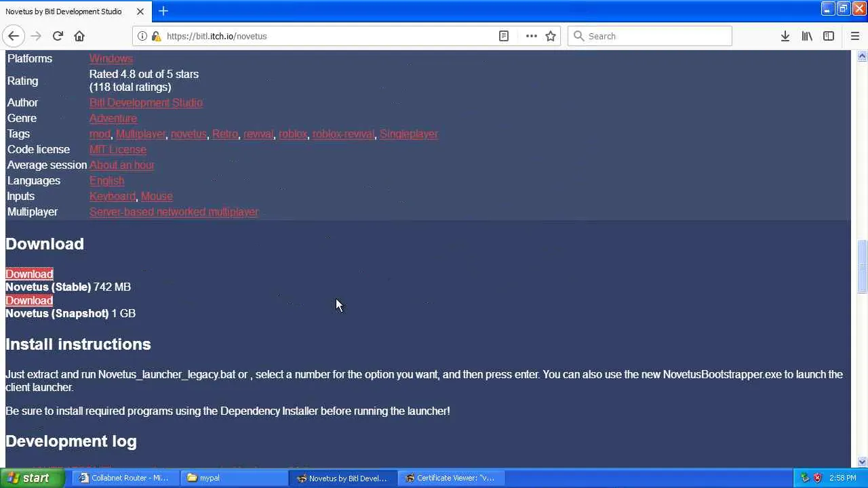
Task: Open the page actions three-dot menu
Action: pos(531,36)
